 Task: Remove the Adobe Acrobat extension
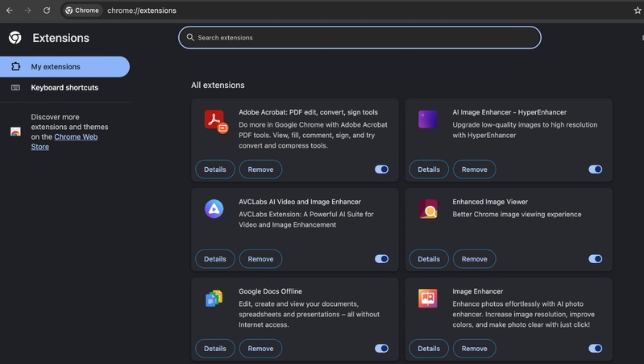[x=260, y=169]
